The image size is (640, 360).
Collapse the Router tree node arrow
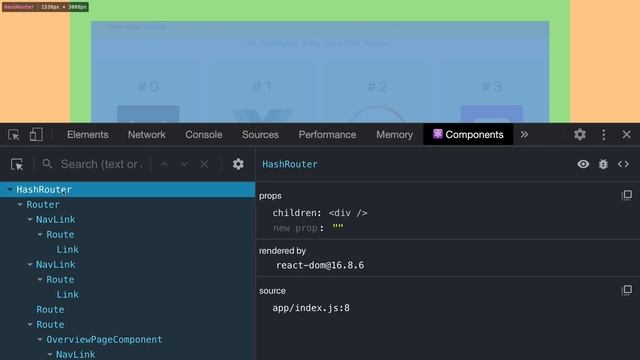20,204
